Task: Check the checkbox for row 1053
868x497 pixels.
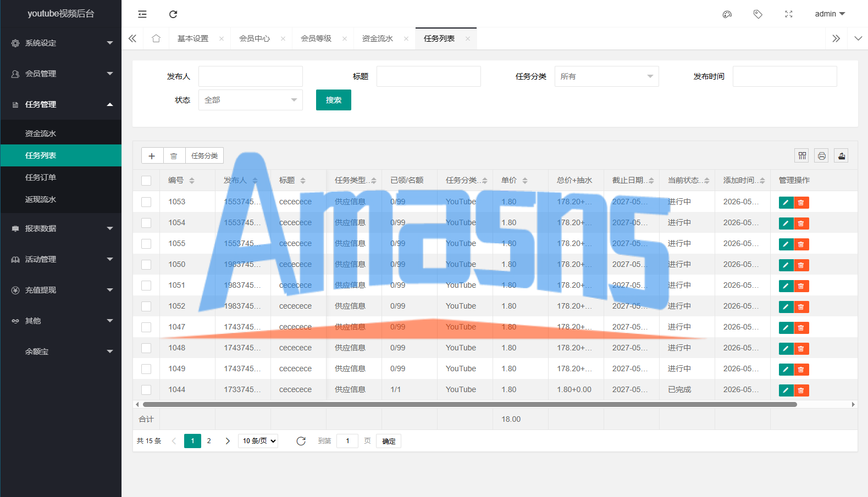Action: [146, 202]
